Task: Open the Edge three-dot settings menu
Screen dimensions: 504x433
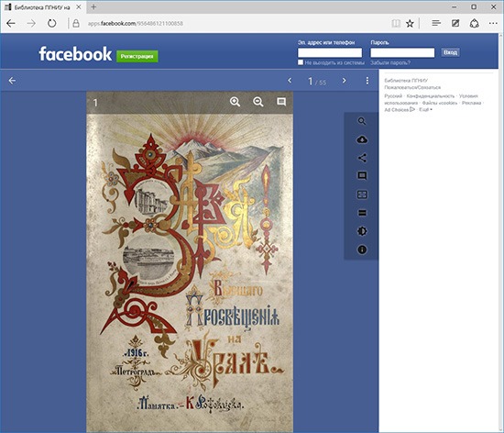Action: tap(493, 23)
